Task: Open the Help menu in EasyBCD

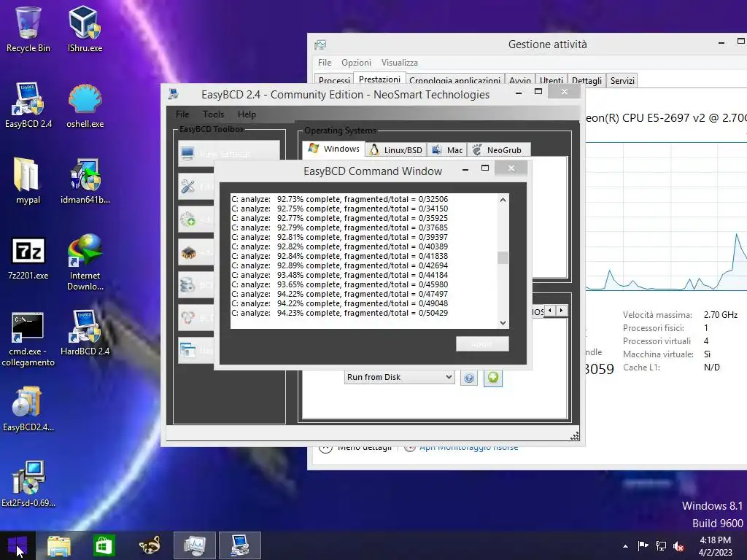Action: pyautogui.click(x=247, y=114)
